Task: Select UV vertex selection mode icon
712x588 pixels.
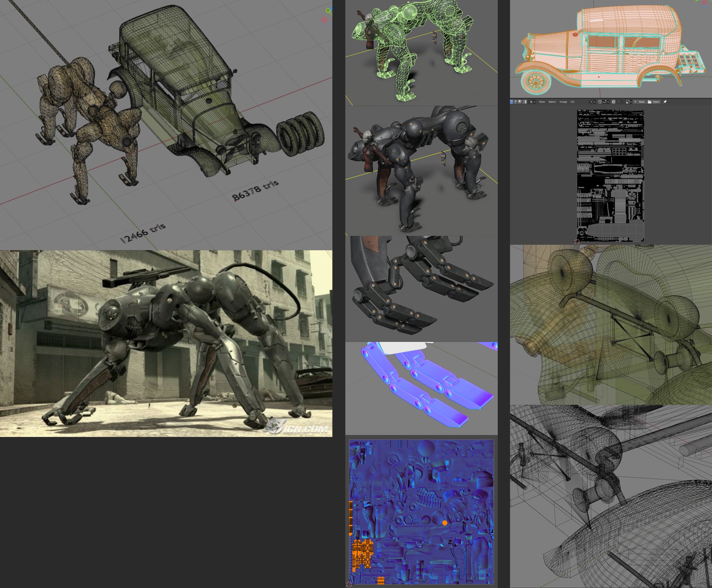Action: pos(511,102)
